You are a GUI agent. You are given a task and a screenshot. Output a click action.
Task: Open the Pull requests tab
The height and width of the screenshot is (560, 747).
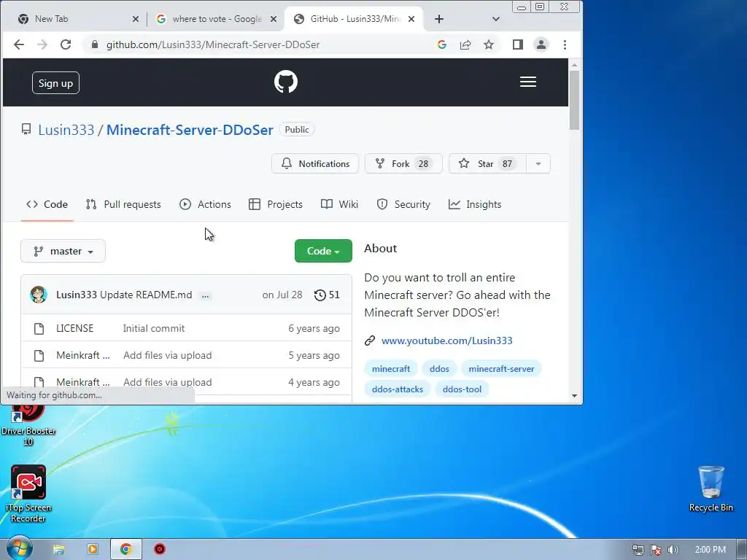point(123,204)
